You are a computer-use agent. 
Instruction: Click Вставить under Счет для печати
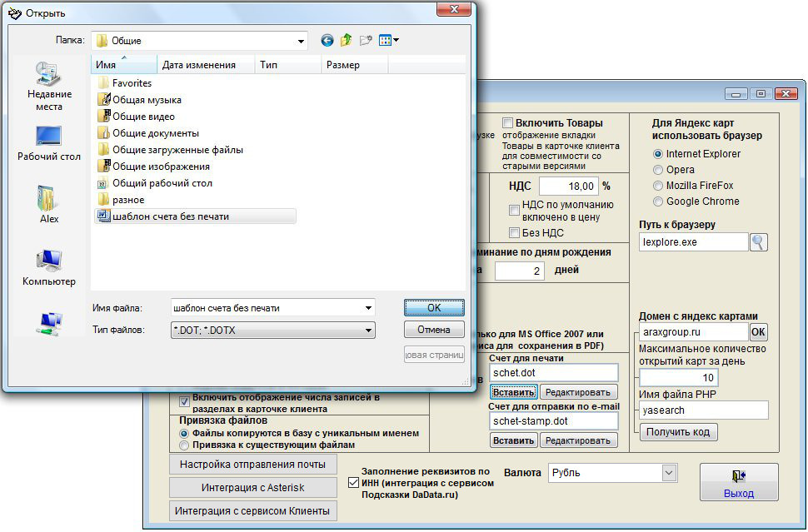coord(513,392)
